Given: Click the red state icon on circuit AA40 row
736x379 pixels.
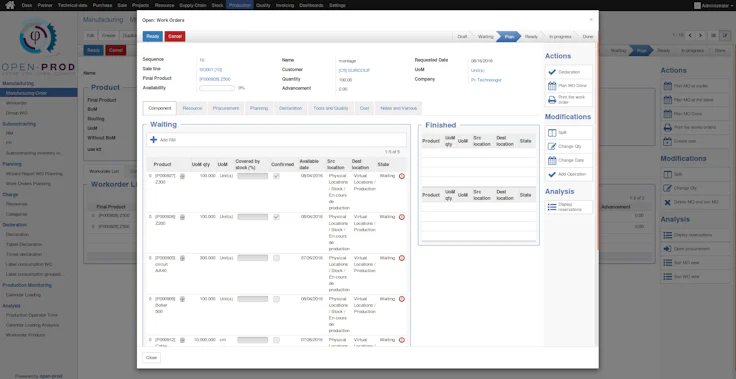Looking at the screenshot, I should coord(402,258).
